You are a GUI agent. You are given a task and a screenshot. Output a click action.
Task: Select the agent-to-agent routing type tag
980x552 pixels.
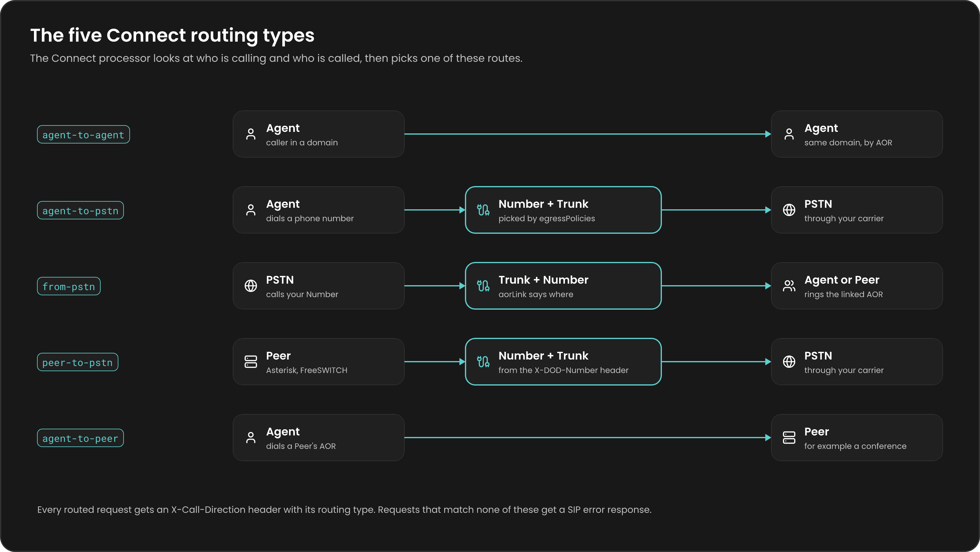click(83, 134)
